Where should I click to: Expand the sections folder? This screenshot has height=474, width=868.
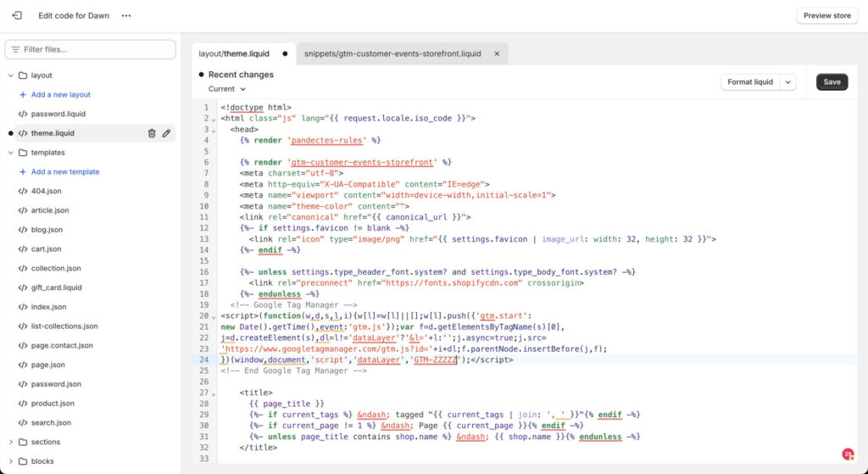[11, 442]
